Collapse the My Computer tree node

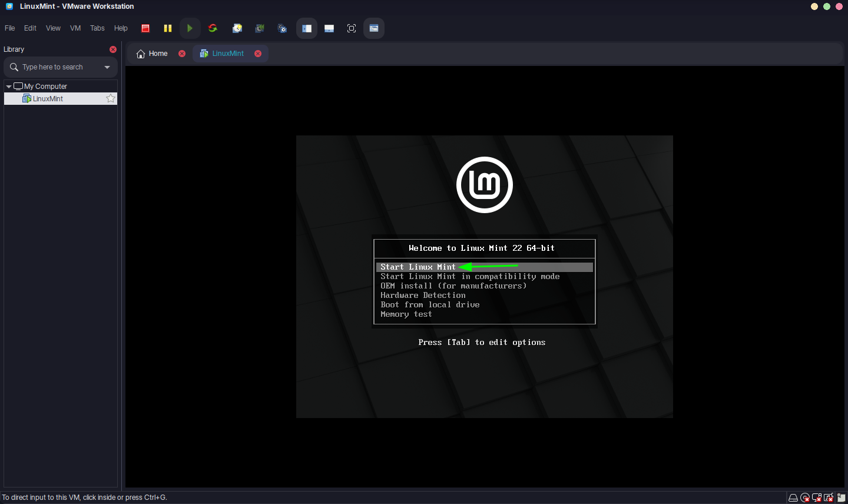coord(9,87)
